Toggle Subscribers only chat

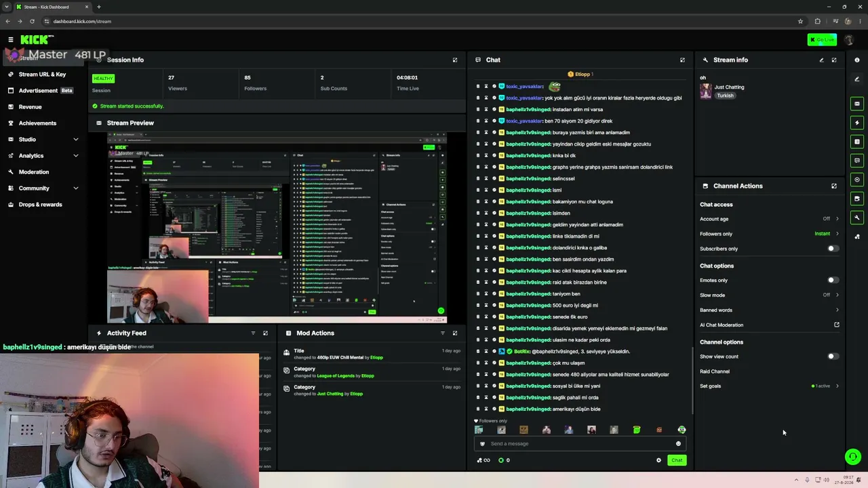coord(833,249)
